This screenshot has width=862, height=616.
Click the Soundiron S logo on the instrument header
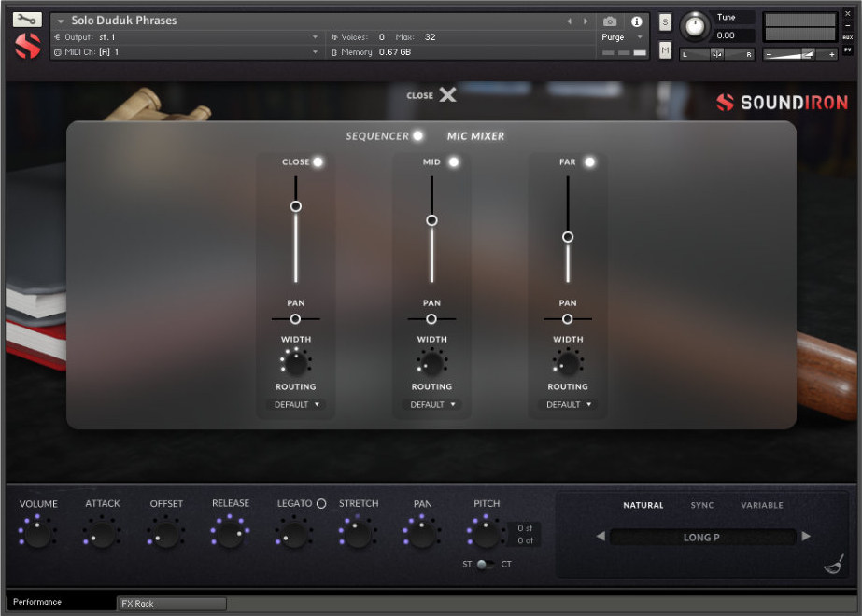point(26,44)
